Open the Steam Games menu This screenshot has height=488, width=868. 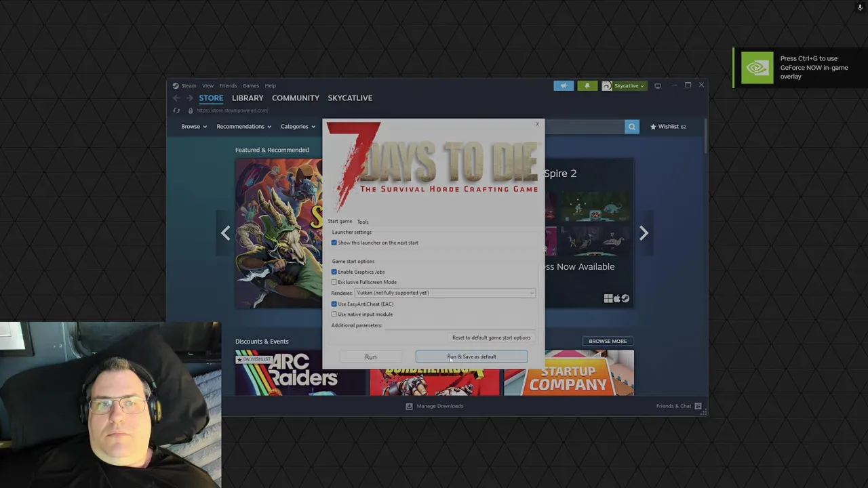pyautogui.click(x=251, y=85)
